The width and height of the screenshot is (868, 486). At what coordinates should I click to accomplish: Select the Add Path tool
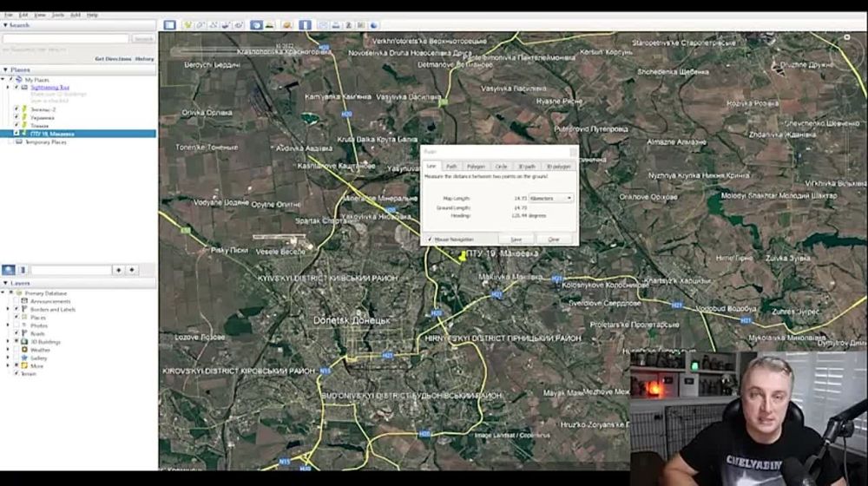(214, 25)
